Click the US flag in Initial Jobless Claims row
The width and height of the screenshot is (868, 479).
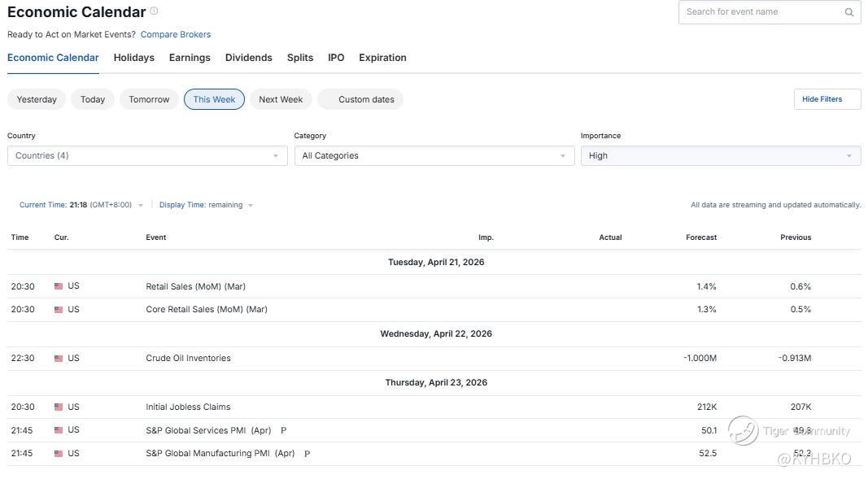[x=59, y=407]
